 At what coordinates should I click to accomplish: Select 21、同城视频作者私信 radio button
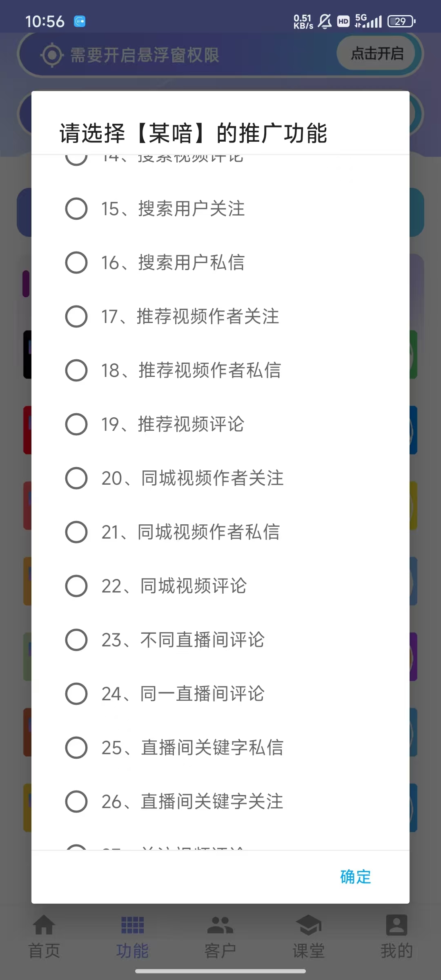76,532
